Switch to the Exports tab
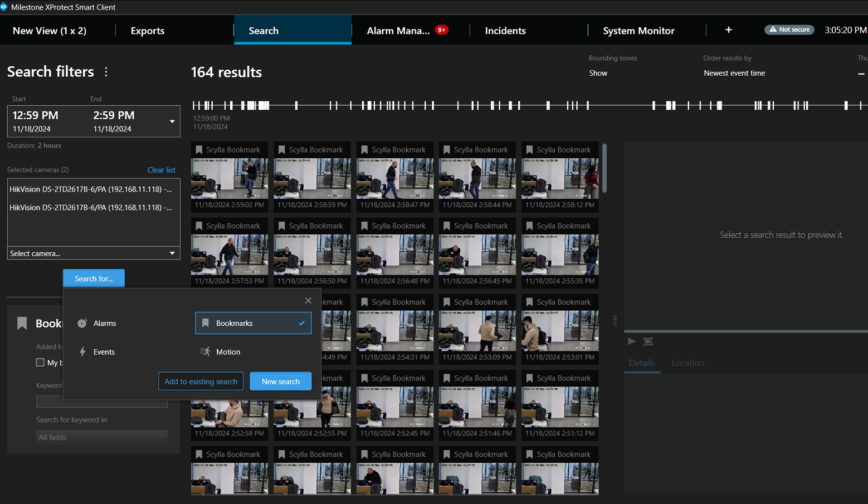The height and width of the screenshot is (504, 868). [x=148, y=31]
